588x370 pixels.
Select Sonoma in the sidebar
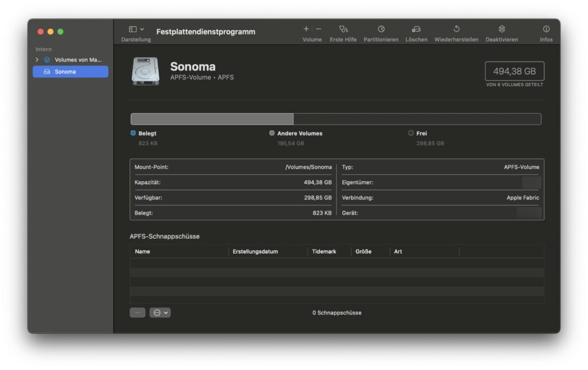pyautogui.click(x=70, y=71)
